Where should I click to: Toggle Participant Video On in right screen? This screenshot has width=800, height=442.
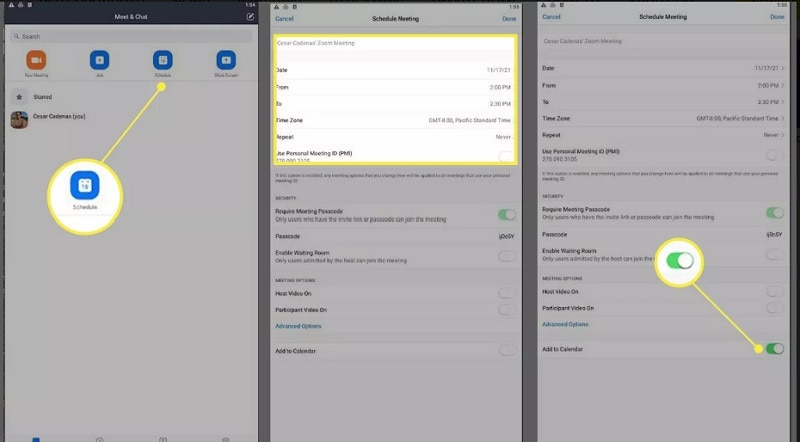775,308
